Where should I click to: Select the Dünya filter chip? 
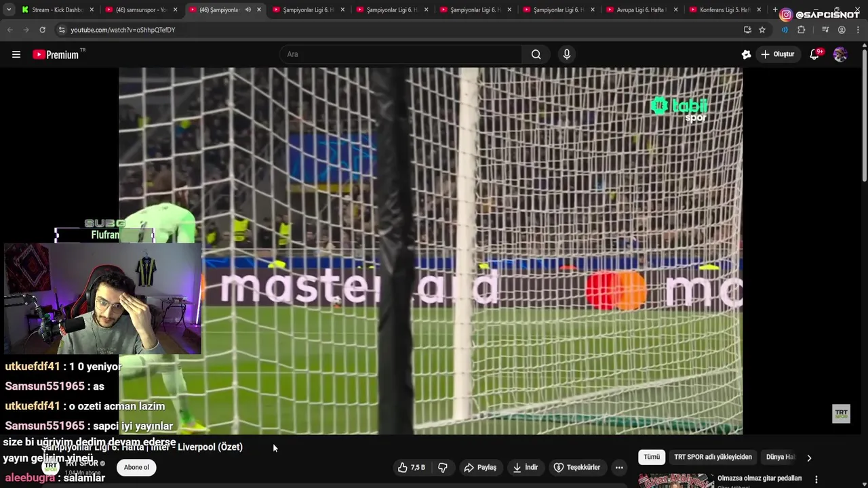click(x=779, y=457)
